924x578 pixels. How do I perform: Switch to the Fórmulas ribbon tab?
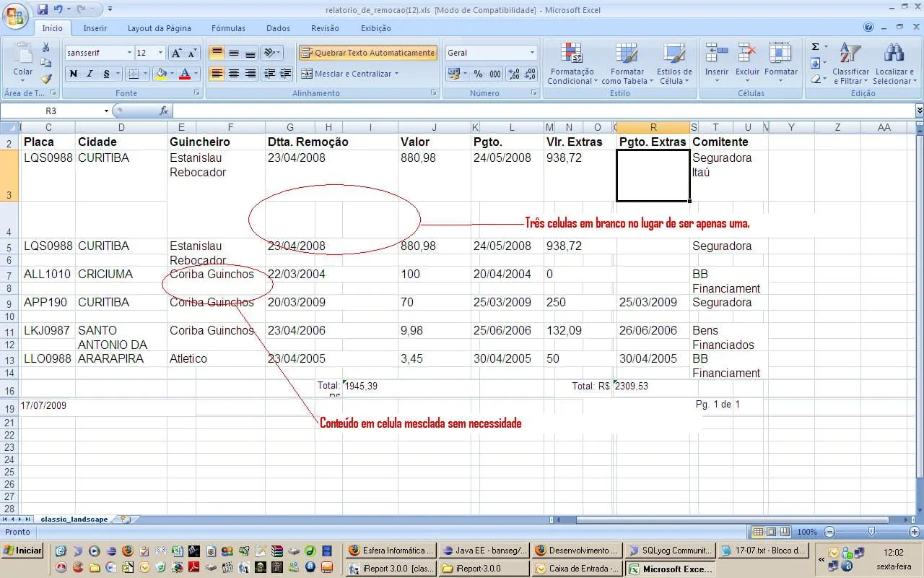(x=228, y=28)
